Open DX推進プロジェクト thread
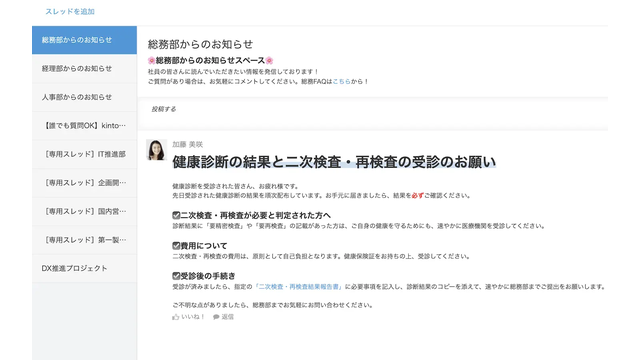The image size is (640, 360). click(x=84, y=268)
